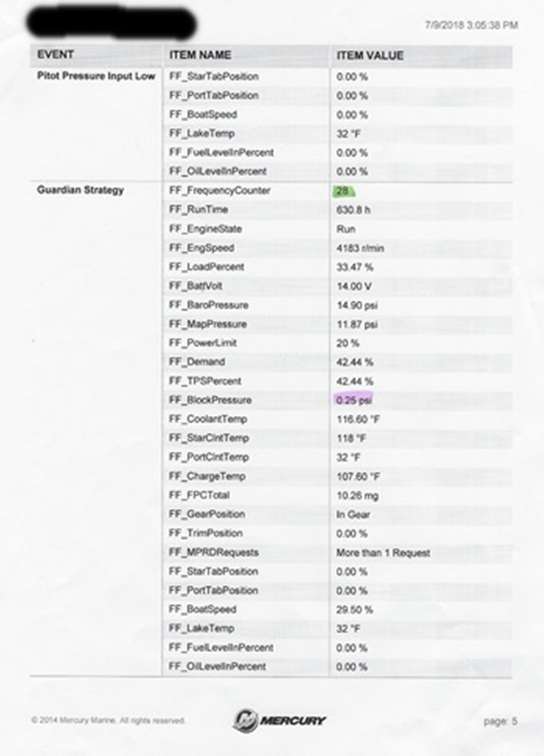Screen dimensions: 544x756
Task: Select the Pitot Pressure Input Low event
Action: (x=96, y=76)
